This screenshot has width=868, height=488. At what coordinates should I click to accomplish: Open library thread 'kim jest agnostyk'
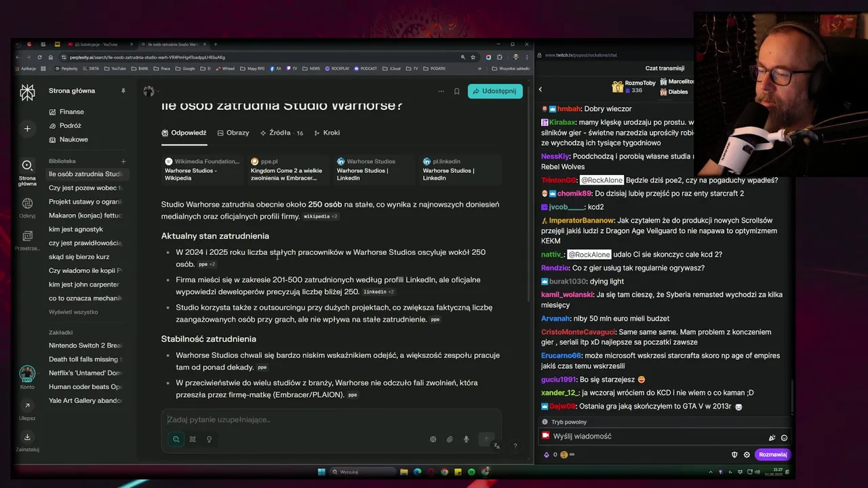(x=76, y=229)
